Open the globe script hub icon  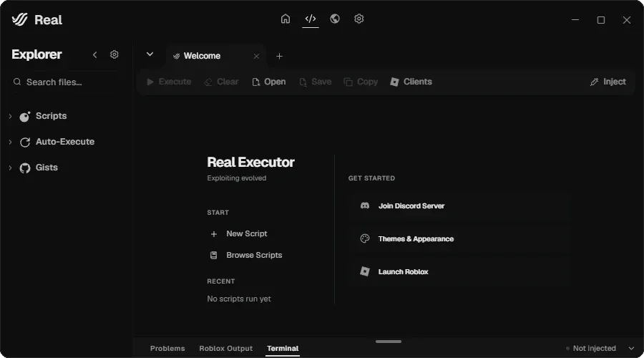(x=335, y=19)
